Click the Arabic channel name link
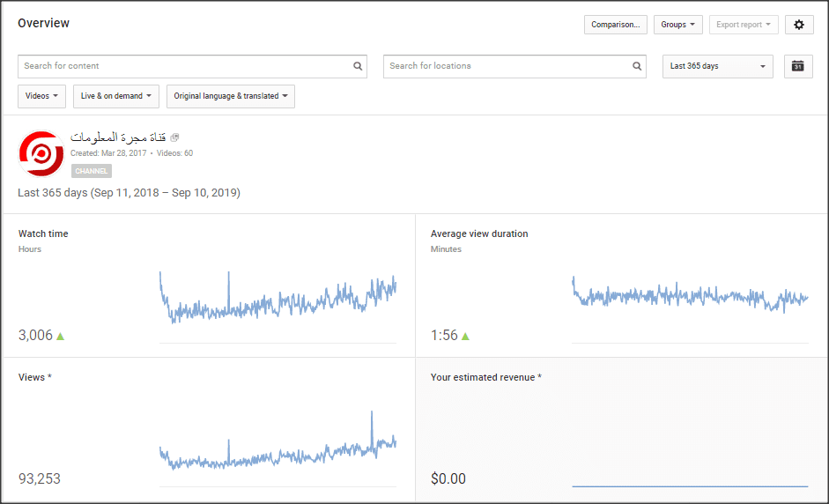The width and height of the screenshot is (829, 504). coord(119,137)
